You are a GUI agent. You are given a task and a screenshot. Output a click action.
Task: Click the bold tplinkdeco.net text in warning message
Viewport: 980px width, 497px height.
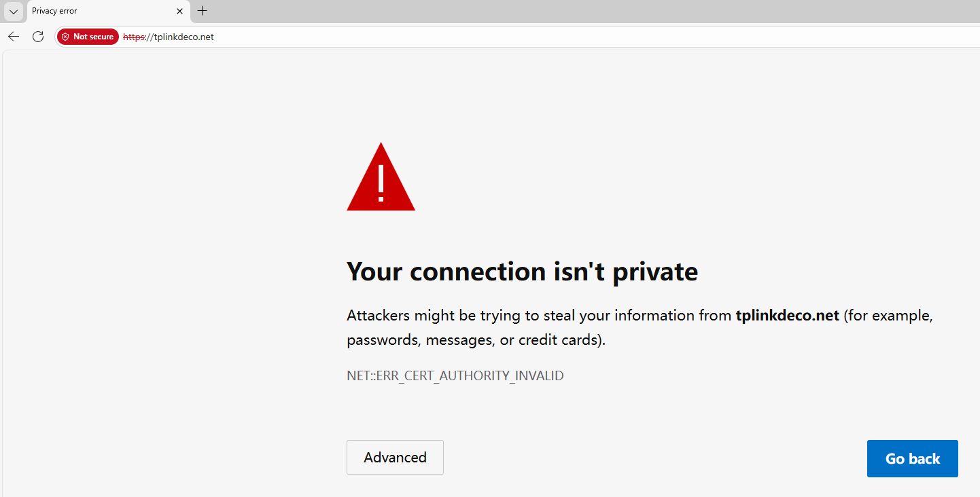pos(786,315)
